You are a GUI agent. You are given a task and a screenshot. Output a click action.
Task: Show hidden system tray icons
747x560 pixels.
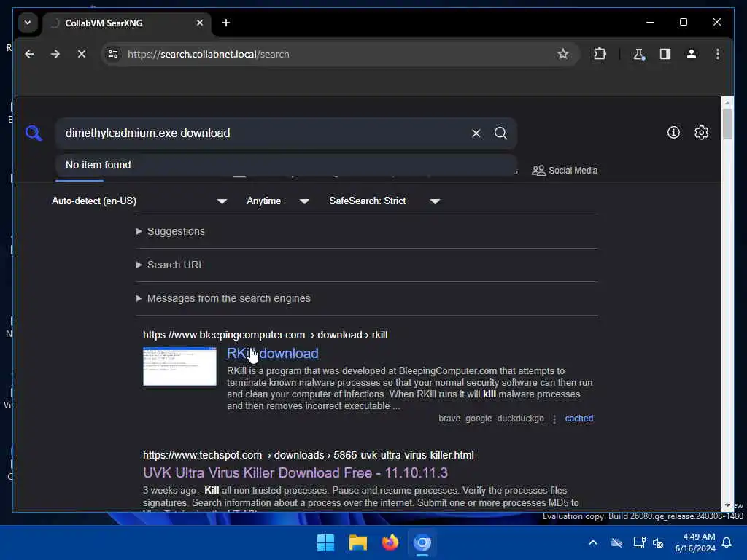593,542
